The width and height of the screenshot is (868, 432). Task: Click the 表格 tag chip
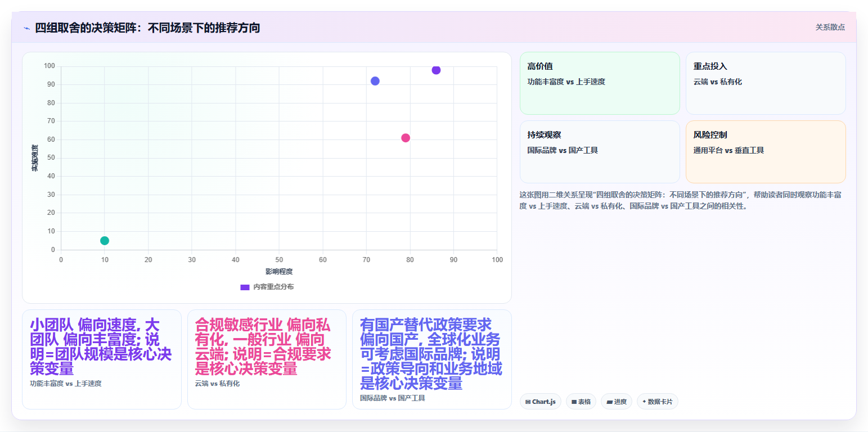(581, 402)
